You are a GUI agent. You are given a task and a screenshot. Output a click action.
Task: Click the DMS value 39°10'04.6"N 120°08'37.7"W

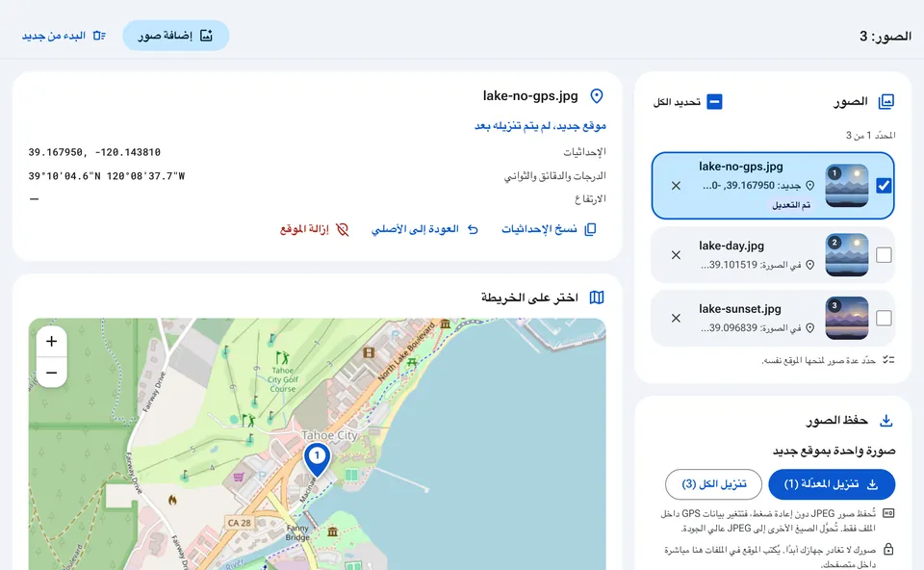pos(107,175)
